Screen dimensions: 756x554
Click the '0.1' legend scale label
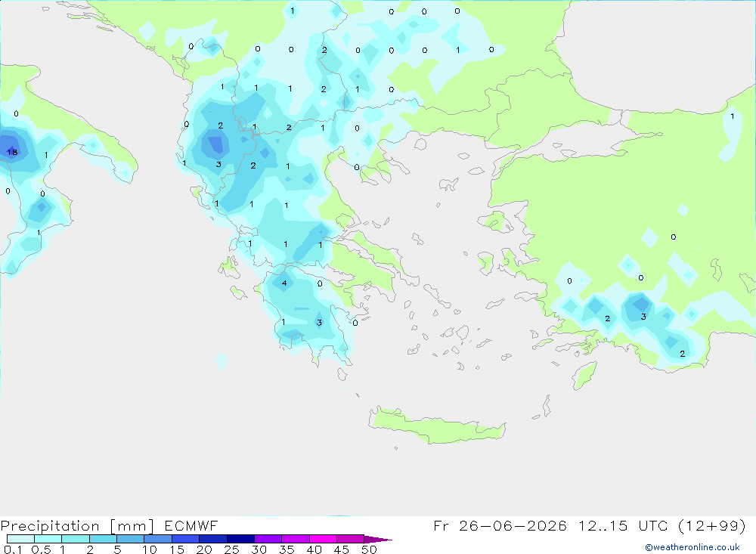(13, 549)
